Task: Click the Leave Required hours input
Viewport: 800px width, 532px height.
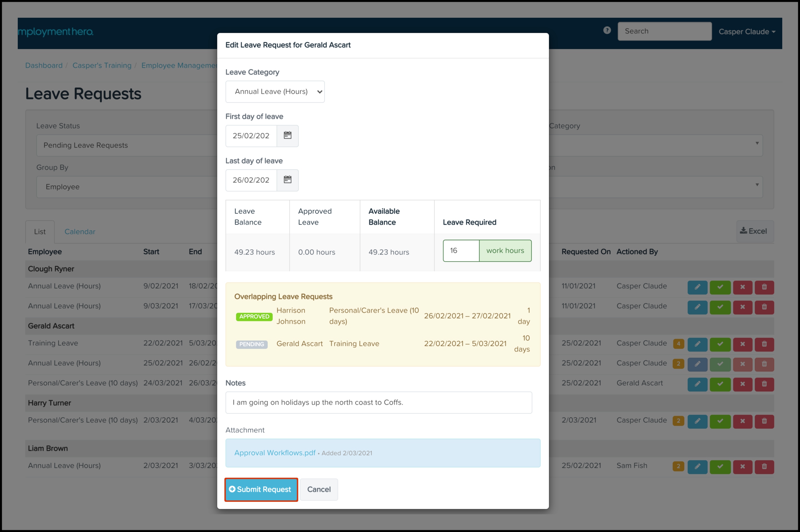Action: [460, 251]
